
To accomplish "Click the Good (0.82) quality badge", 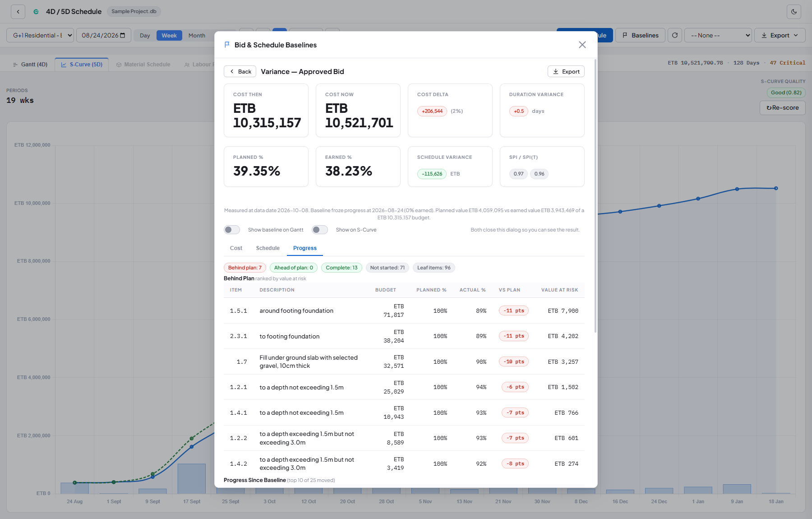I will [x=786, y=93].
